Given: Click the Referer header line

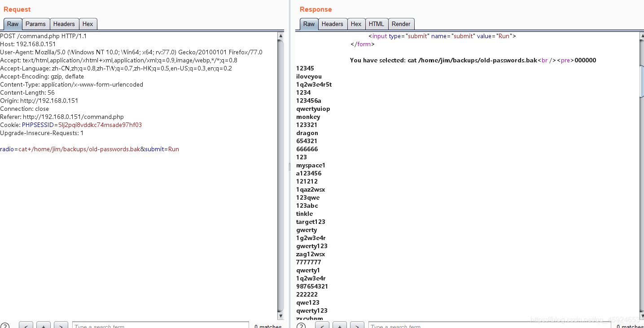Looking at the screenshot, I should tap(62, 117).
